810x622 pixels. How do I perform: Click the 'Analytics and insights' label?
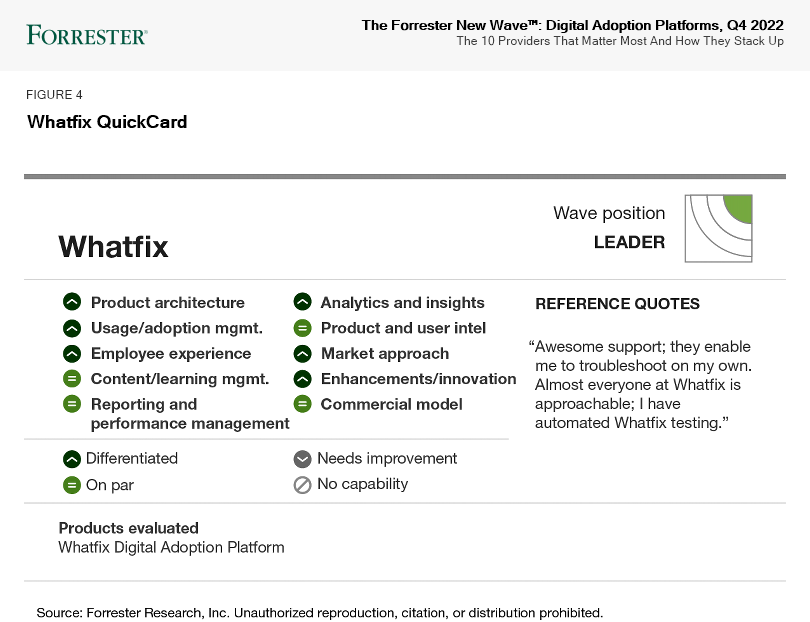pos(402,302)
